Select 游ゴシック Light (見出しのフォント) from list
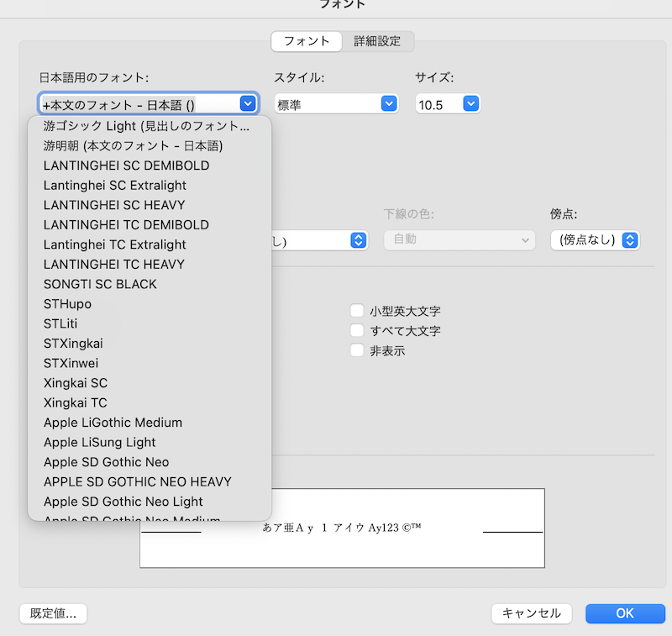This screenshot has width=672, height=636. coord(150,126)
